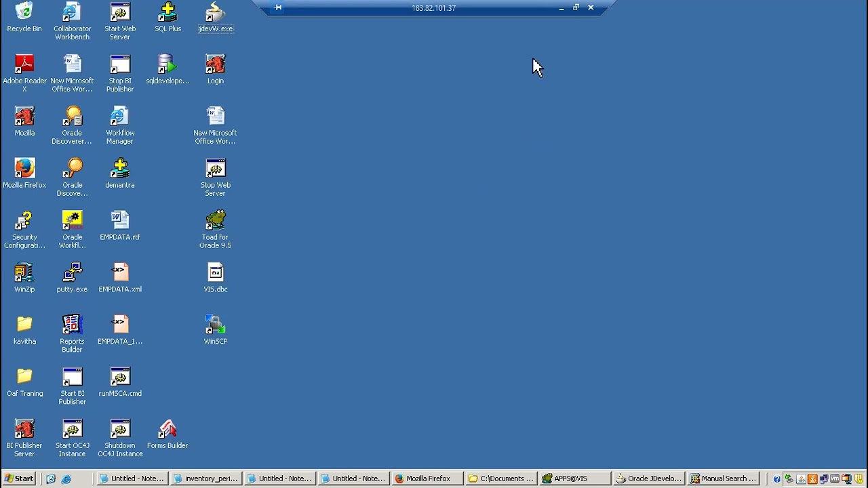Click the blue help tray icon
868x488 pixels.
tap(777, 479)
